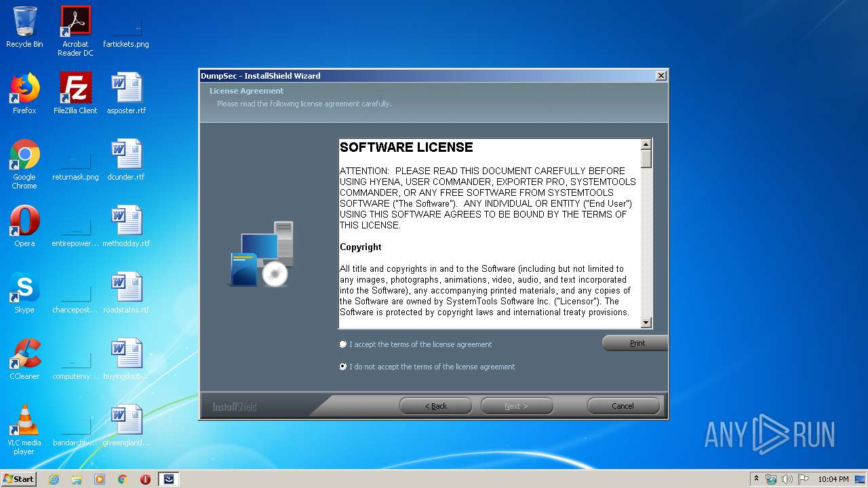868x488 pixels.
Task: Show hidden tray icons arrow
Action: pos(756,479)
